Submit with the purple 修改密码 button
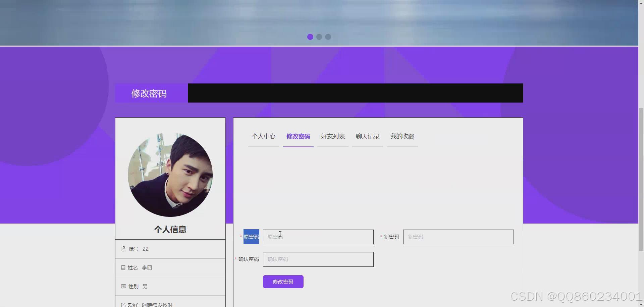The height and width of the screenshot is (307, 644). click(283, 282)
